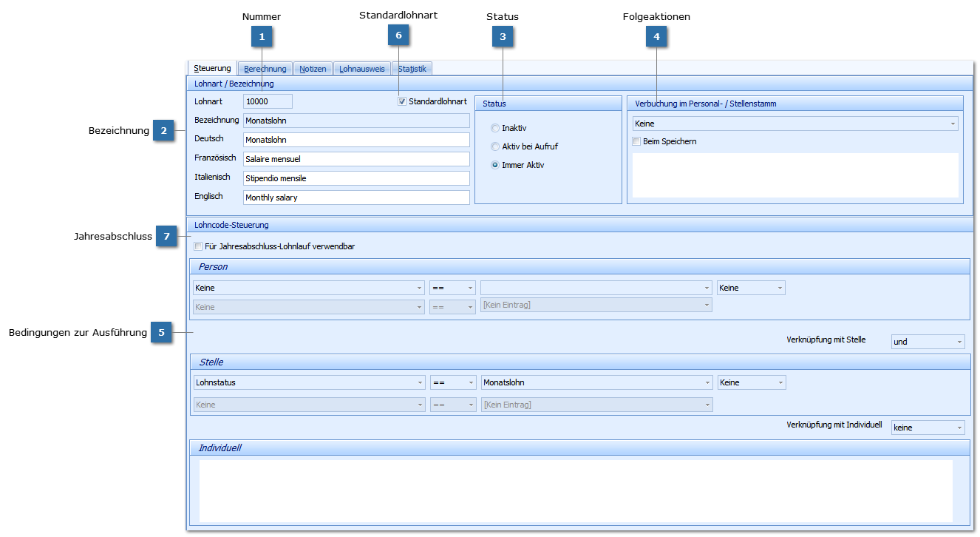Uncheck the Standardlohnart checkbox
Screen dimensions: 980x537
402,101
